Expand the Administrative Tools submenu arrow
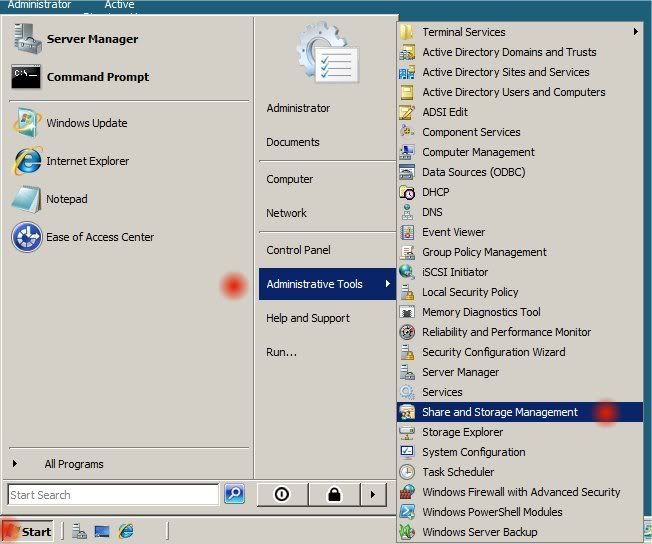Screen dimensions: 652x544 coord(388,284)
